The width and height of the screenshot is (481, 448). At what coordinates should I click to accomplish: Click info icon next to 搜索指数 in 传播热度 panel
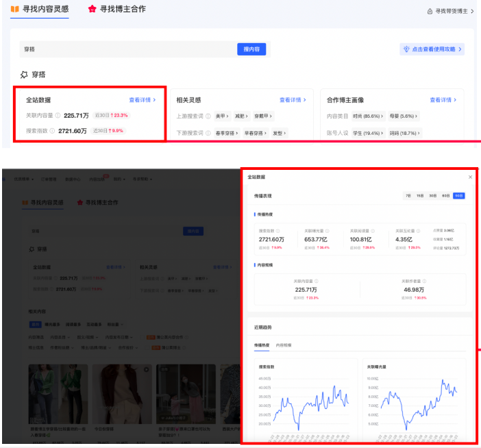click(x=278, y=231)
